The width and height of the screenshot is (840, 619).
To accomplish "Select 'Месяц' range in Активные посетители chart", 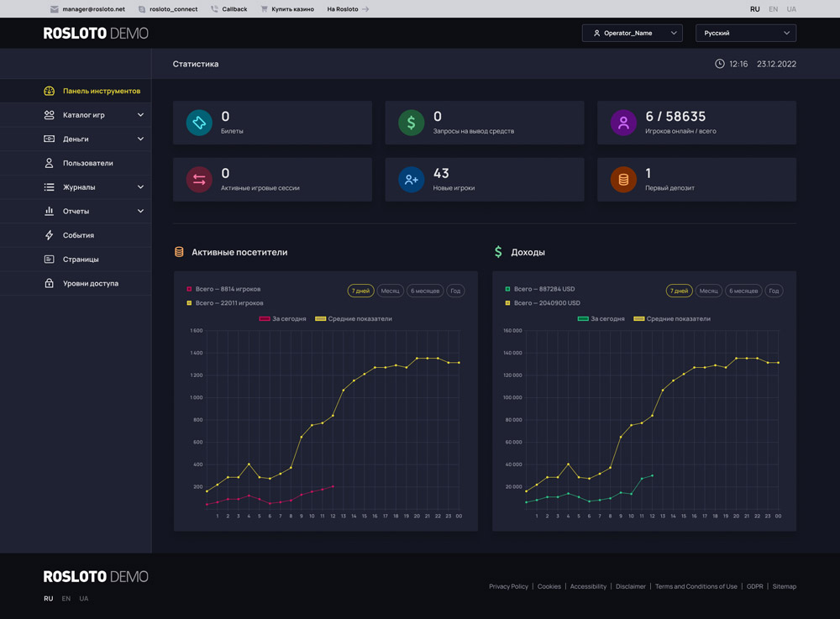I will [390, 291].
